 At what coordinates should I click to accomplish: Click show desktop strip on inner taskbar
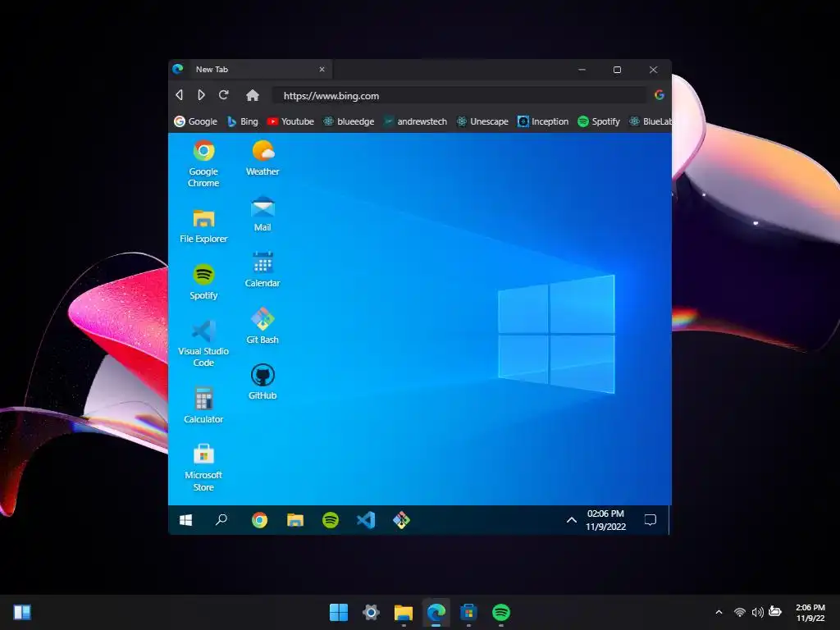pos(669,520)
